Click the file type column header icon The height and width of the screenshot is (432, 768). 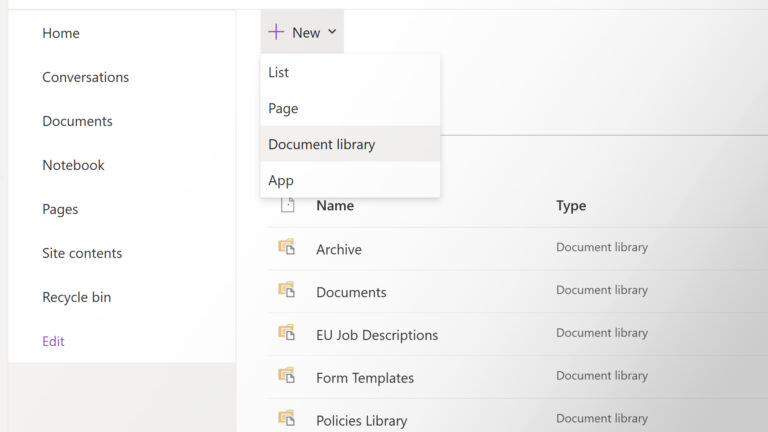pyautogui.click(x=288, y=205)
